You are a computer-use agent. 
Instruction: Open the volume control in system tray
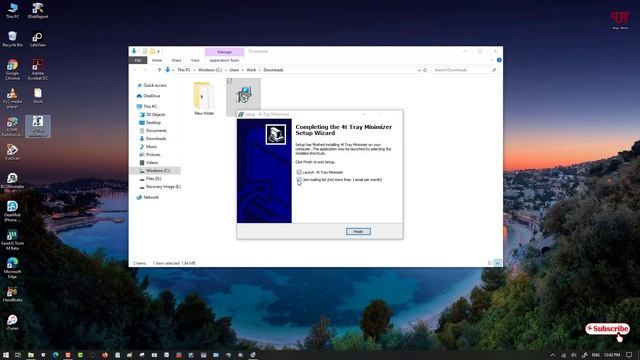573,355
